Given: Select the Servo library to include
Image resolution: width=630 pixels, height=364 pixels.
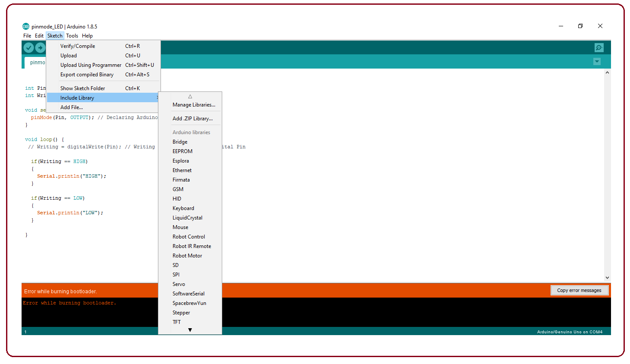Looking at the screenshot, I should tap(179, 284).
